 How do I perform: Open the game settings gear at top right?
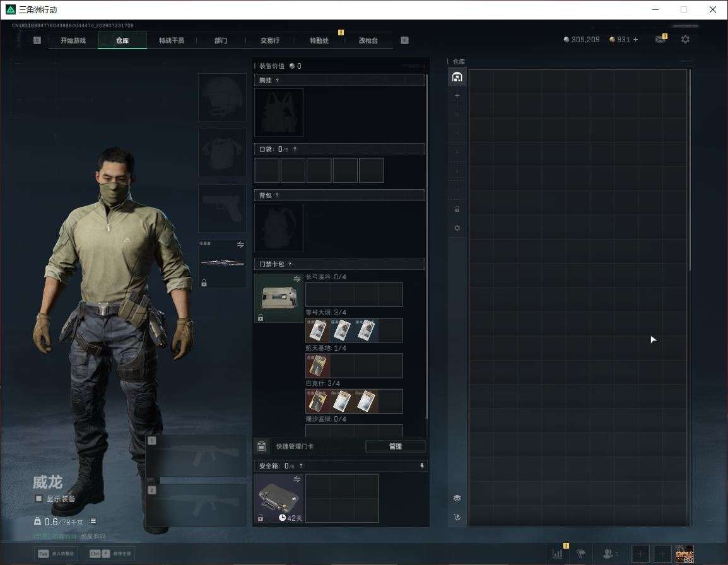tap(685, 40)
